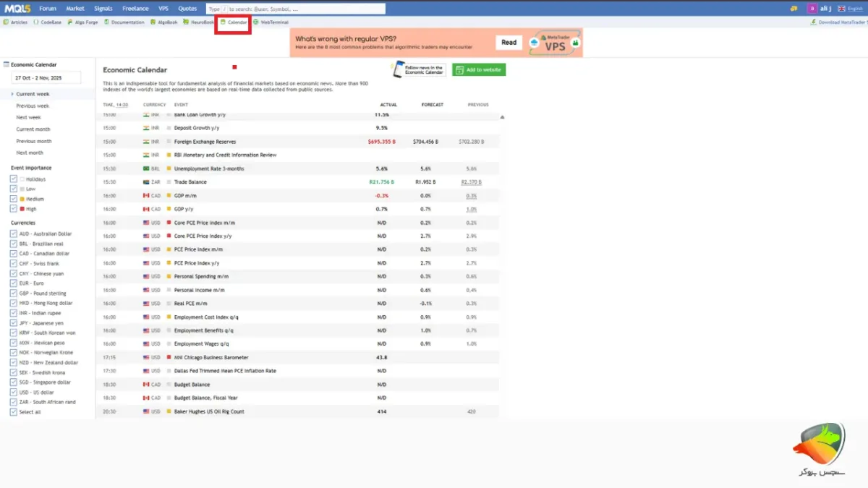868x488 pixels.
Task: Select the Previous month filter
Action: (34, 141)
